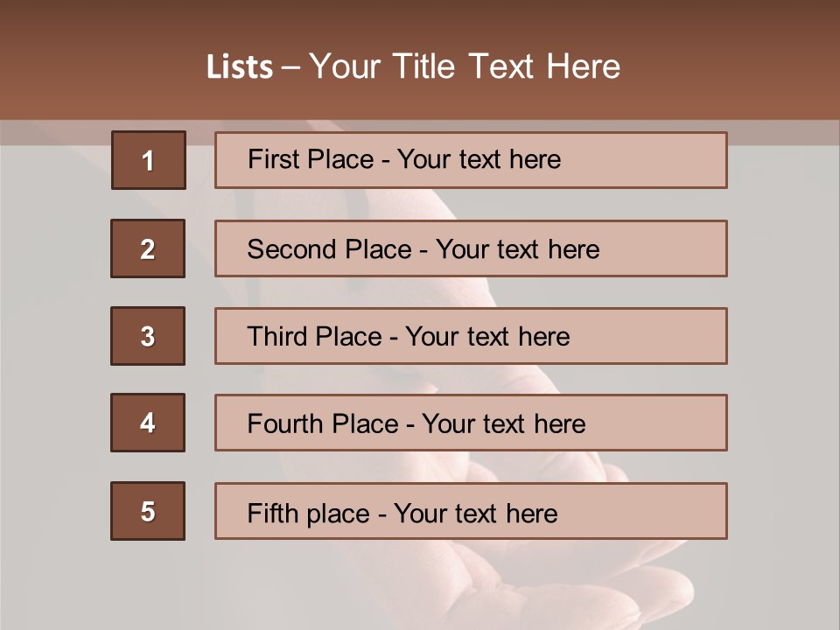Click the brown header band beside the title
Viewport: 840px width, 630px height.
(744, 61)
